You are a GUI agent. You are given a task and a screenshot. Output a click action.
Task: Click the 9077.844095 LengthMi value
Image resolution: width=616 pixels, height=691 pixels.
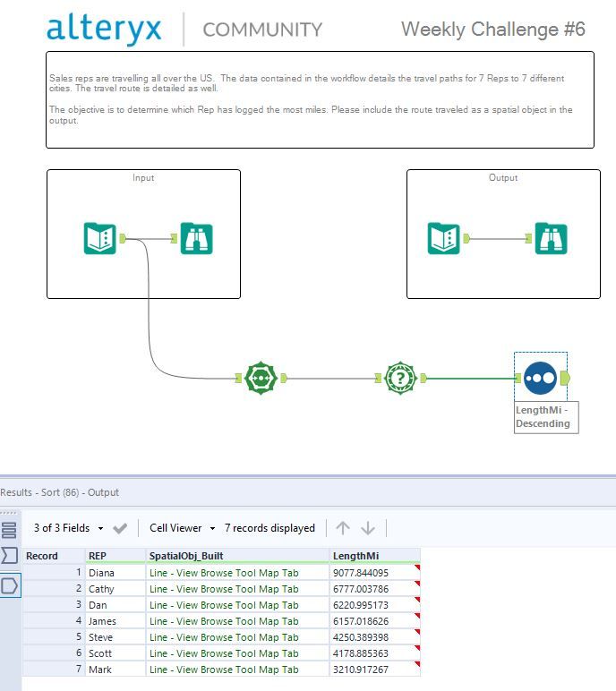pos(375,573)
